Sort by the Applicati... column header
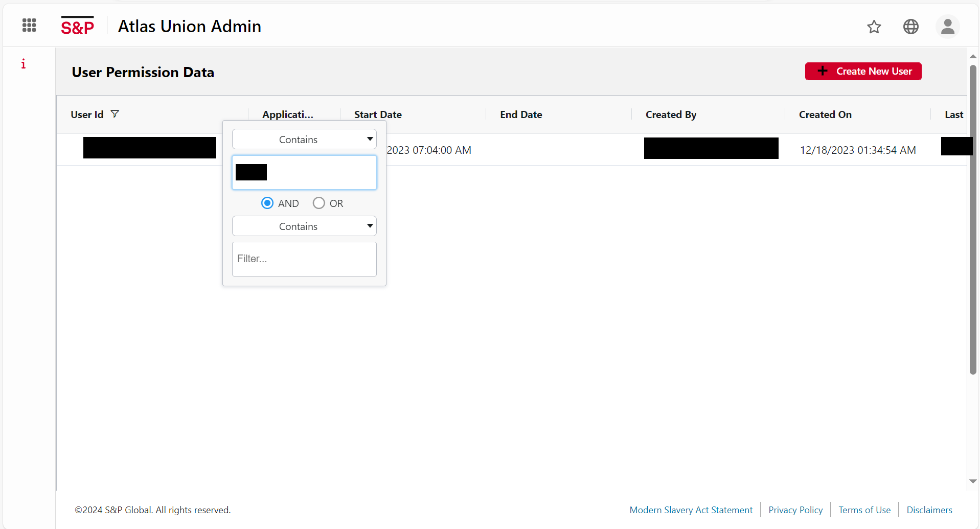This screenshot has height=529, width=980. [x=288, y=114]
